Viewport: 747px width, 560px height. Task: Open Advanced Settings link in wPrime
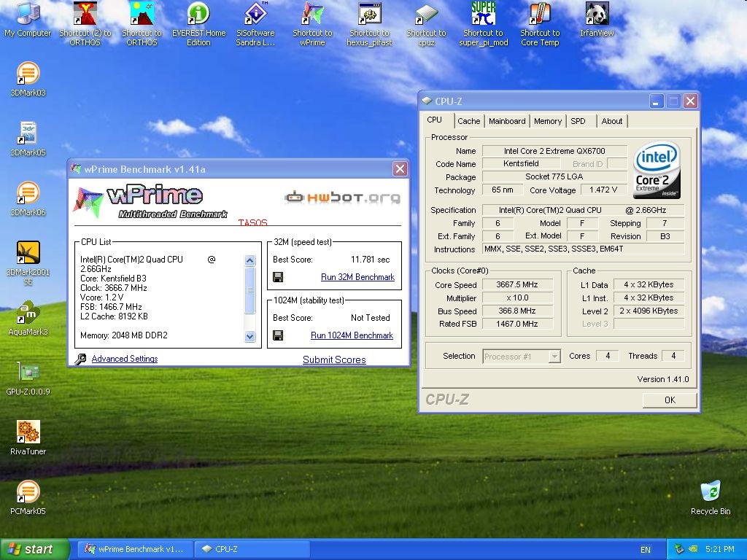pyautogui.click(x=124, y=359)
